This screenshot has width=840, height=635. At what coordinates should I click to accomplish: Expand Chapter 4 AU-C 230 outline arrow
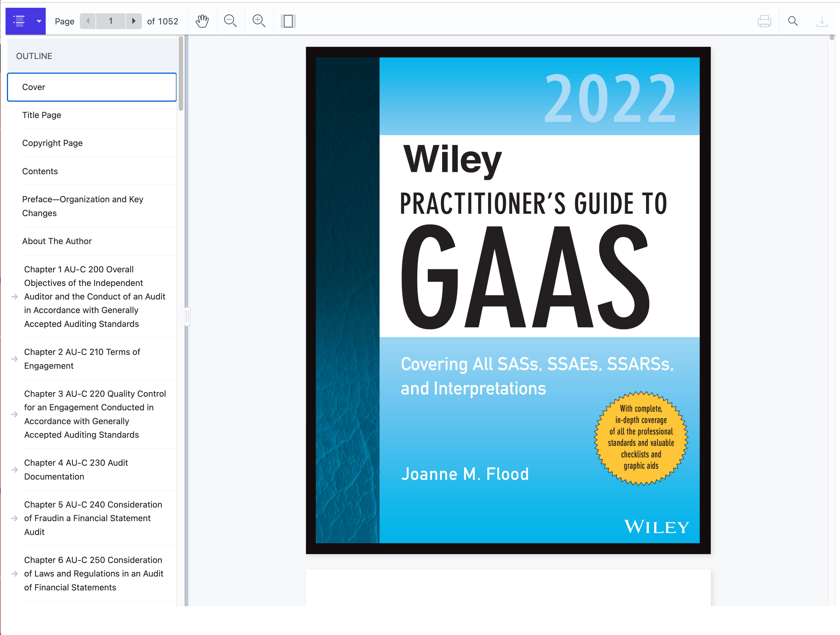(15, 470)
